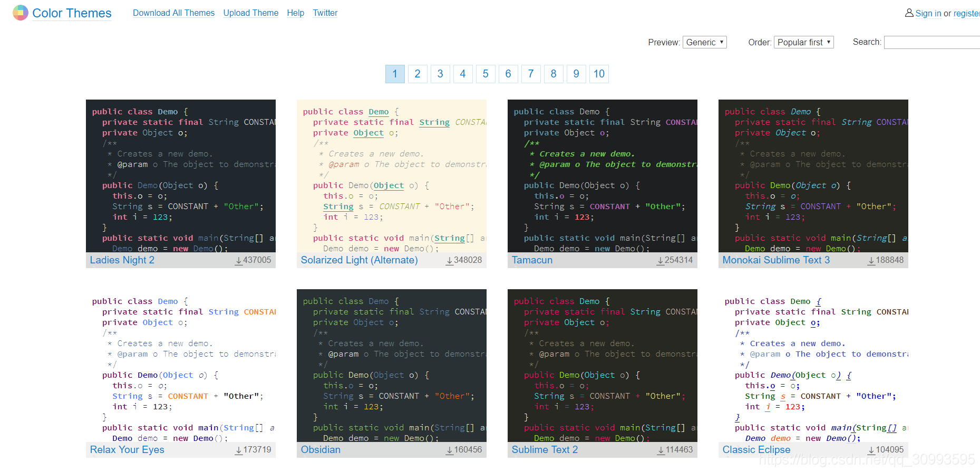Go to pagination page 5

point(486,74)
